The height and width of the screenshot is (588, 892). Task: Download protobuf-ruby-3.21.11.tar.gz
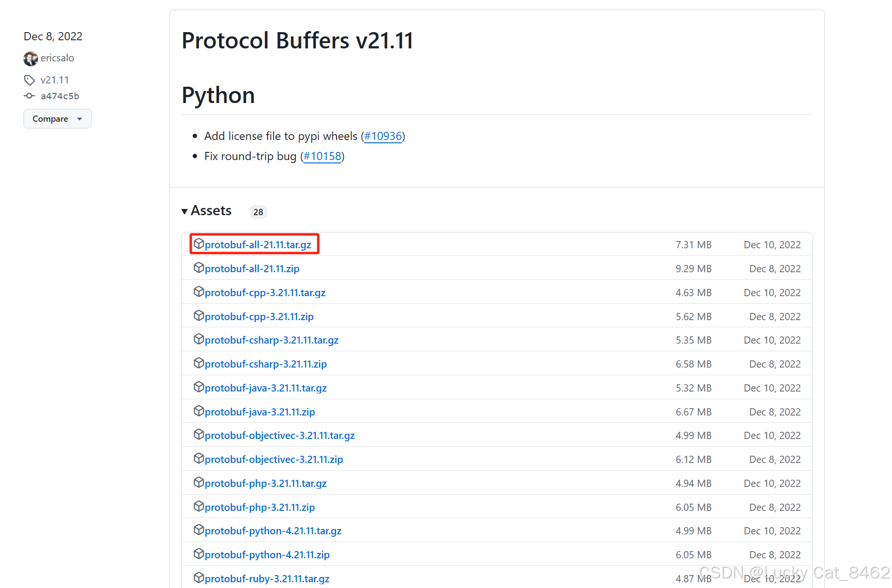(x=267, y=579)
